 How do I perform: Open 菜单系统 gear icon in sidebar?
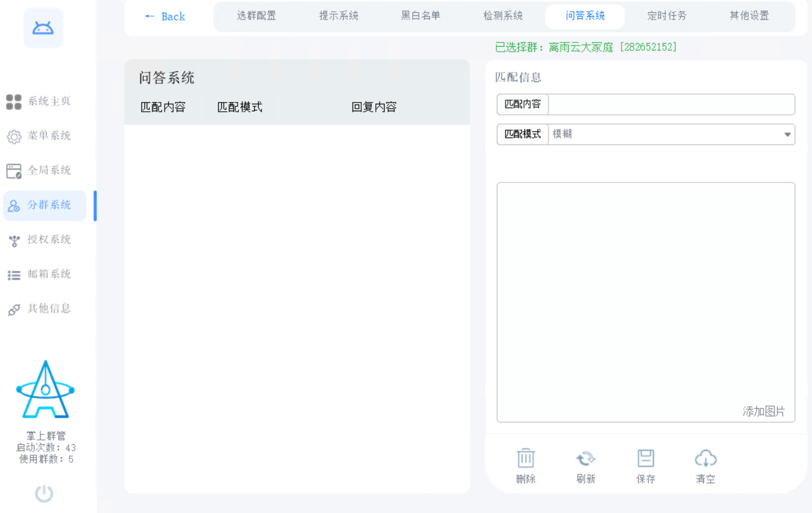pos(14,136)
